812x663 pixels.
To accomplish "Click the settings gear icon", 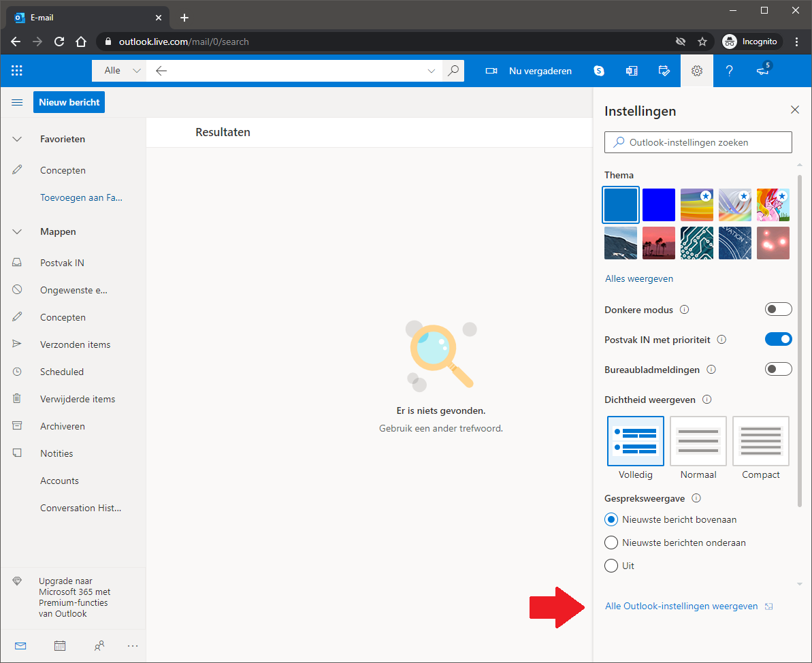I will [696, 71].
